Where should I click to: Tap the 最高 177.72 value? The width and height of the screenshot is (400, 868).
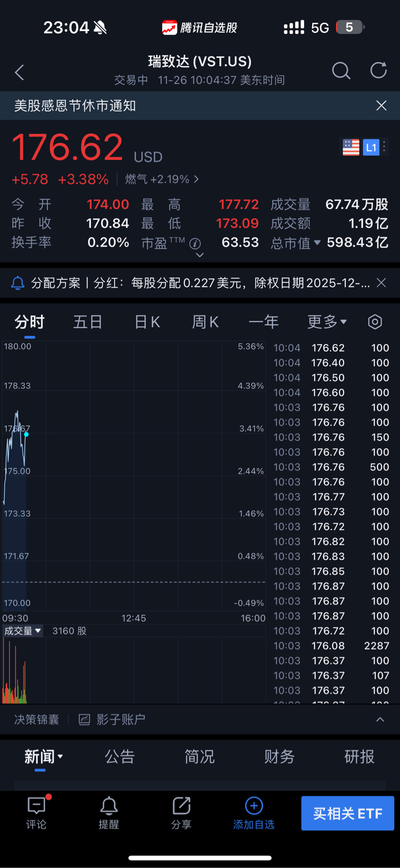pyautogui.click(x=239, y=204)
